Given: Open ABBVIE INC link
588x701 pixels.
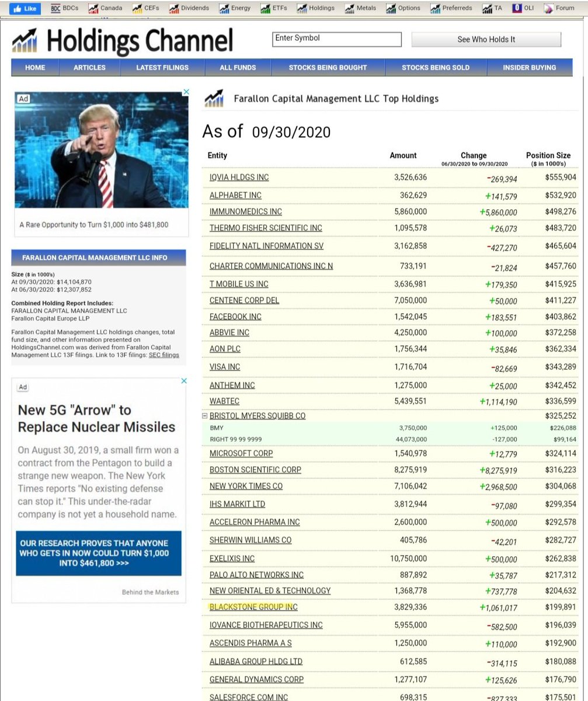Looking at the screenshot, I should (x=229, y=332).
